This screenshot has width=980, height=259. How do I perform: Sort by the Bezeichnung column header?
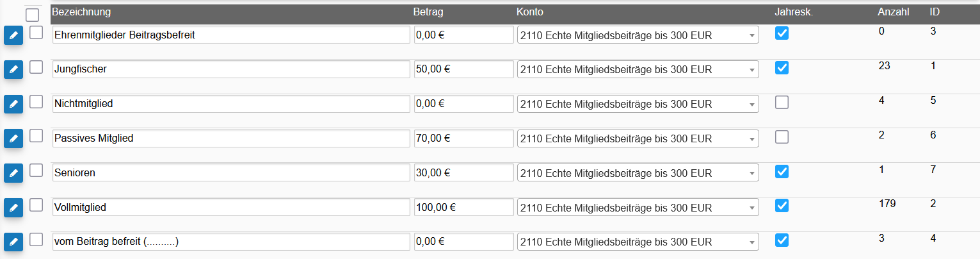[x=81, y=12]
